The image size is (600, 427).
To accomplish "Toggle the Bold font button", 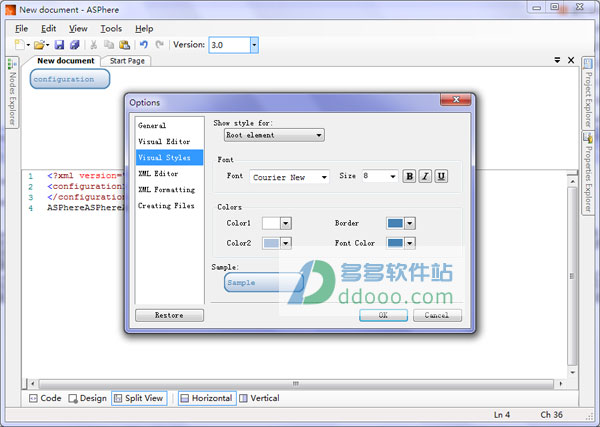I will 409,176.
